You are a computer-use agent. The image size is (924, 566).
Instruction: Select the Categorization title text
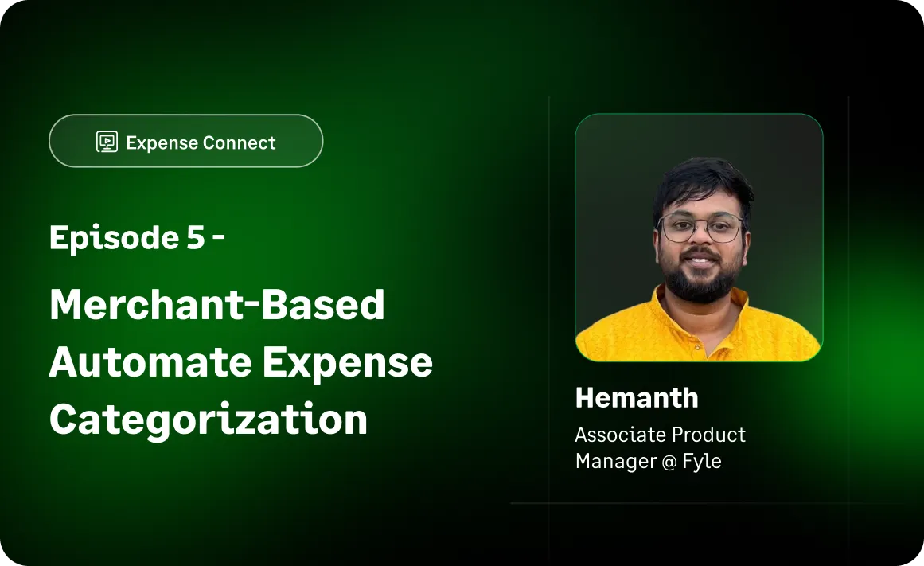(x=208, y=420)
